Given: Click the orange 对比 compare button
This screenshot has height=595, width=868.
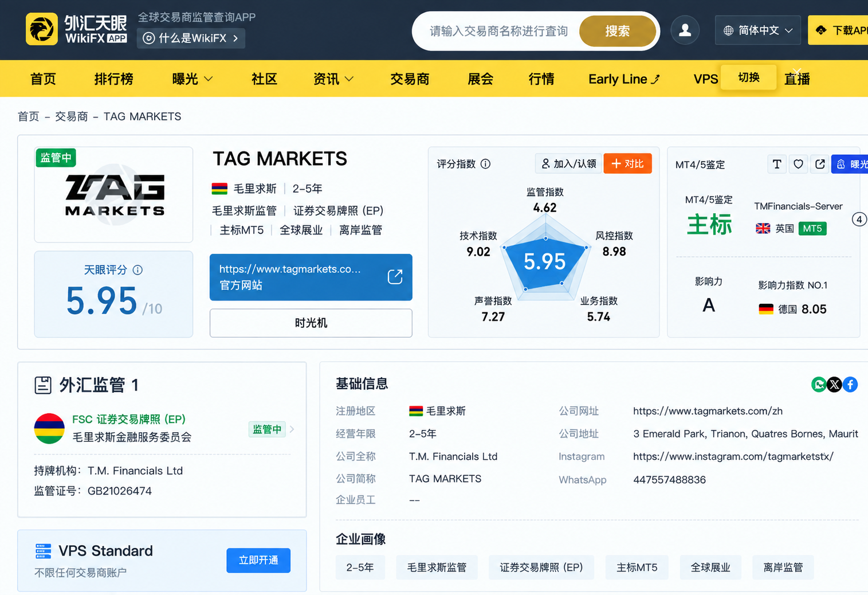Looking at the screenshot, I should click(627, 164).
